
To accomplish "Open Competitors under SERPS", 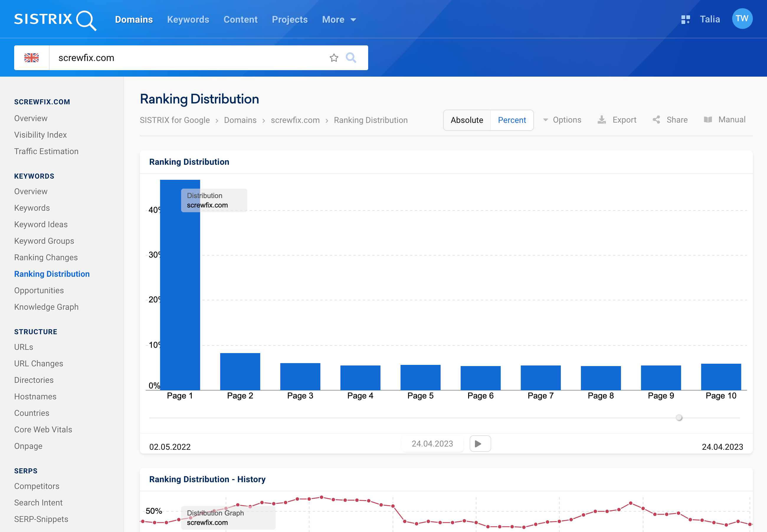I will (37, 486).
